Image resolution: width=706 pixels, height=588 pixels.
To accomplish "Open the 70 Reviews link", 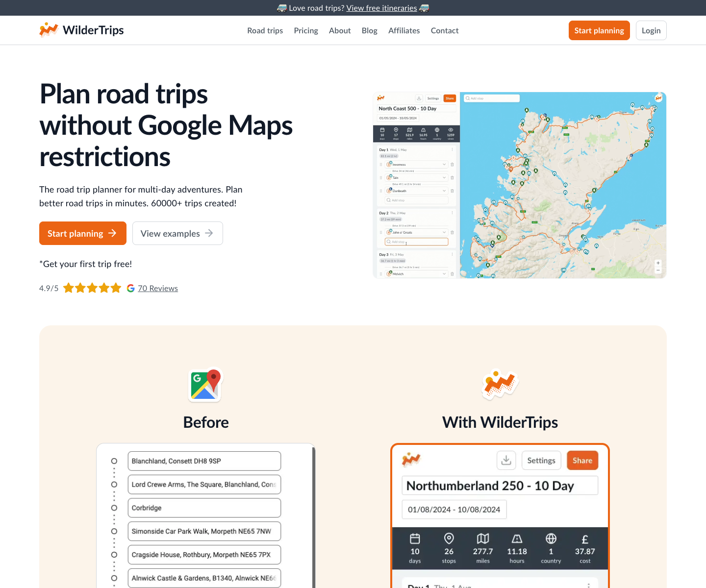I will coord(158,288).
